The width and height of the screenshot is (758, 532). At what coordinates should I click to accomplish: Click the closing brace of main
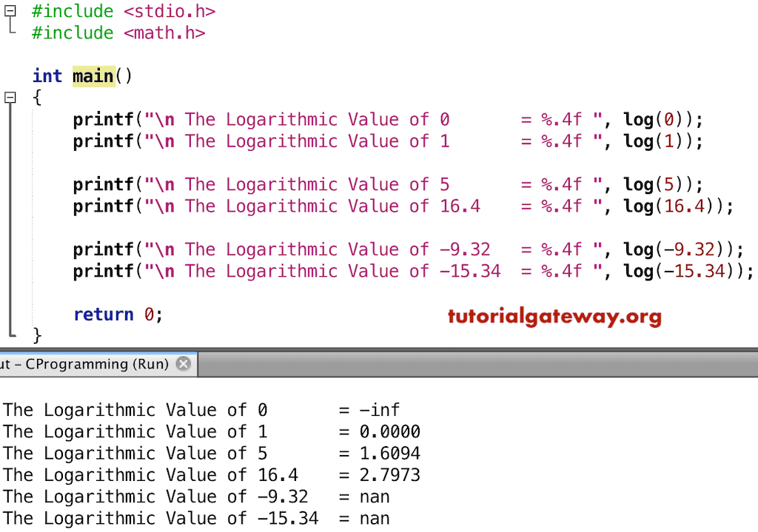pos(34,335)
